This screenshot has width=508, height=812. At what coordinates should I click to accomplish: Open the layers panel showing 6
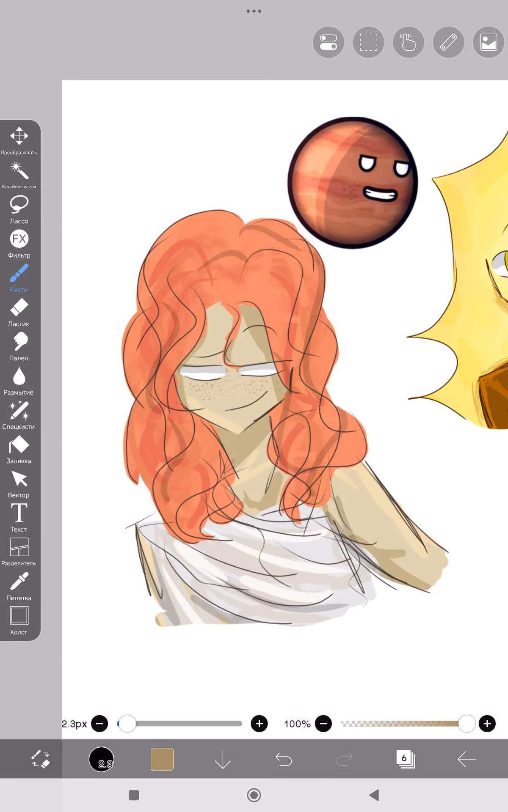406,759
